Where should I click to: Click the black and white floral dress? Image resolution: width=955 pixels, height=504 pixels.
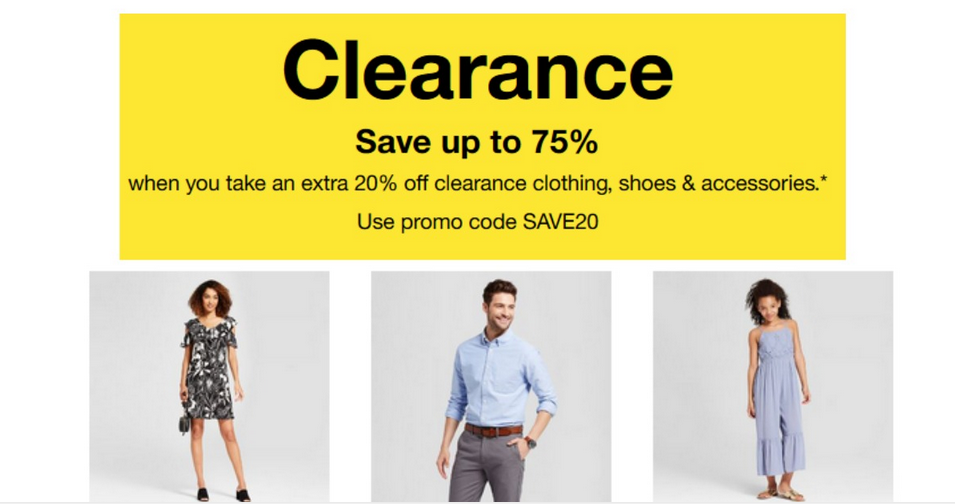[210, 367]
